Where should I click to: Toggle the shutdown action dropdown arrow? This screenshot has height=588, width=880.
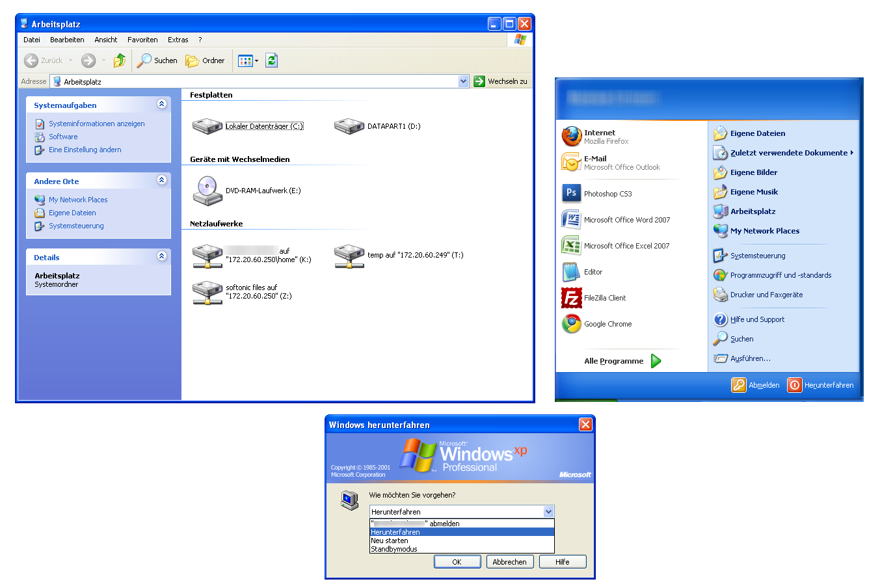[549, 511]
